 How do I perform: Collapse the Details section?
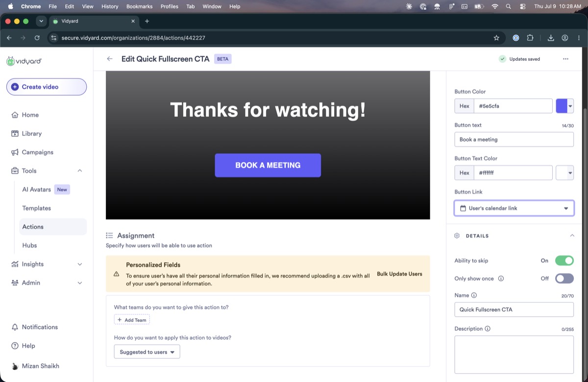tap(572, 236)
